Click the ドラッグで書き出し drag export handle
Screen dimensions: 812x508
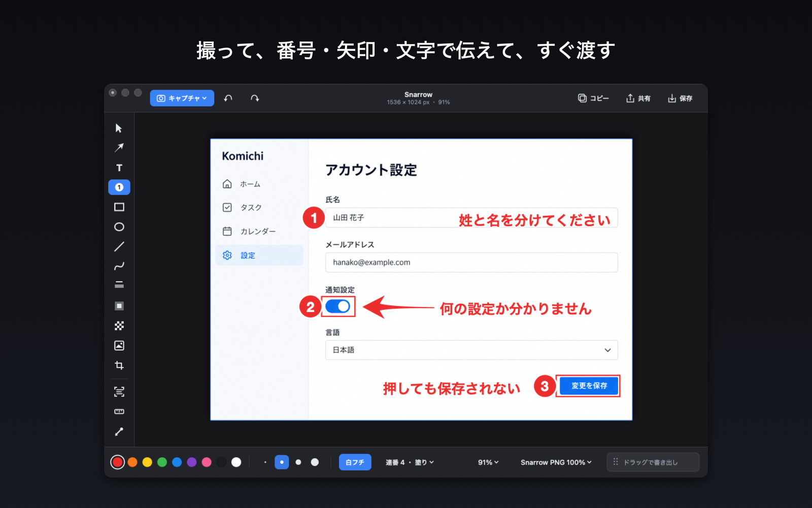pos(653,462)
